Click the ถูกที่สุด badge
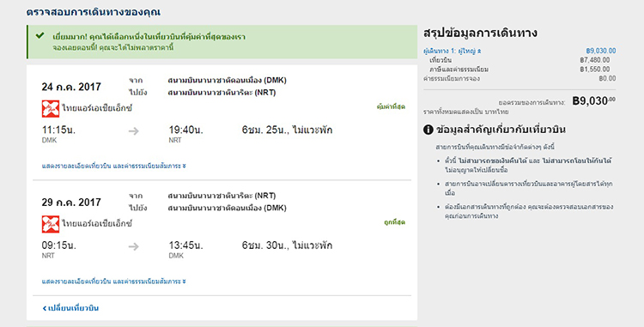 [395, 222]
